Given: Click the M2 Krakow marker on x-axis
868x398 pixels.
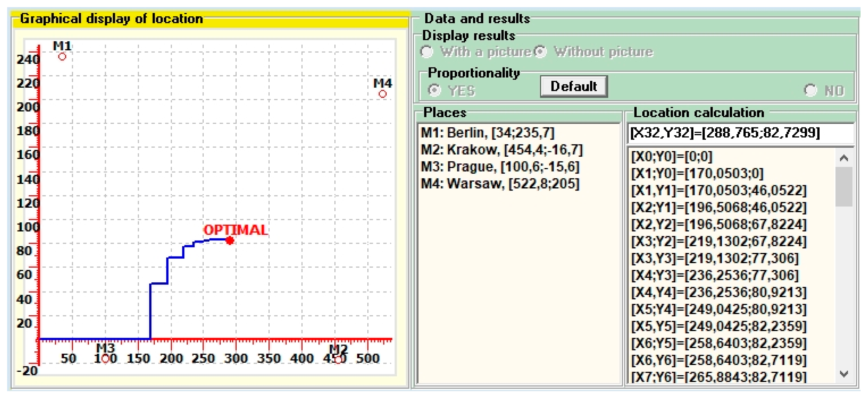Looking at the screenshot, I should click(338, 360).
